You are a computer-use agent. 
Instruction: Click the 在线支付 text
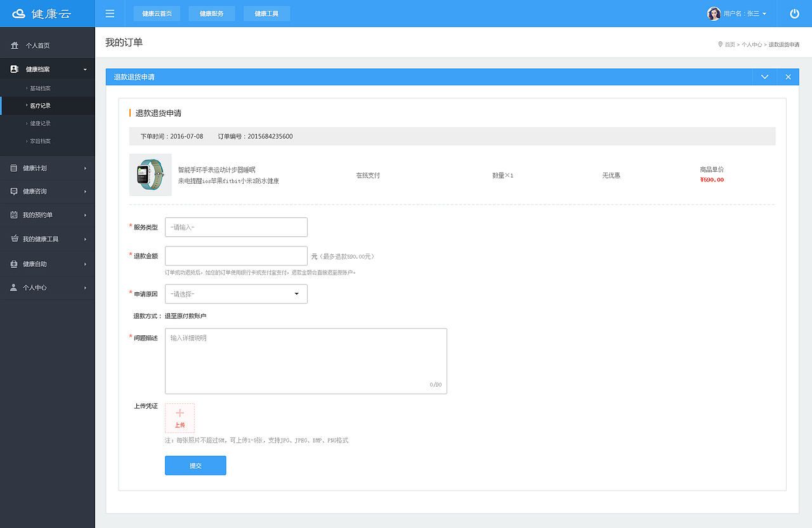click(x=368, y=176)
